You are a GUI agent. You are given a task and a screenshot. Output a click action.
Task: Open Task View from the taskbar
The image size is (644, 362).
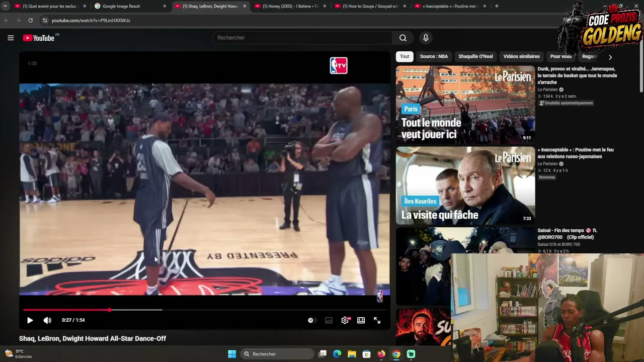click(323, 354)
